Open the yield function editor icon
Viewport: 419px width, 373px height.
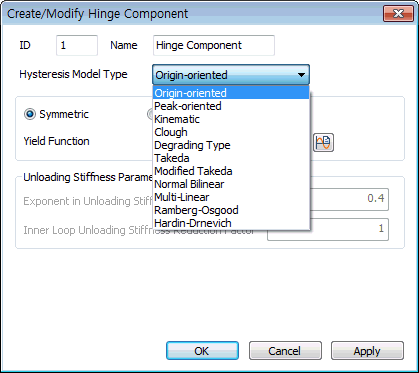(x=323, y=143)
